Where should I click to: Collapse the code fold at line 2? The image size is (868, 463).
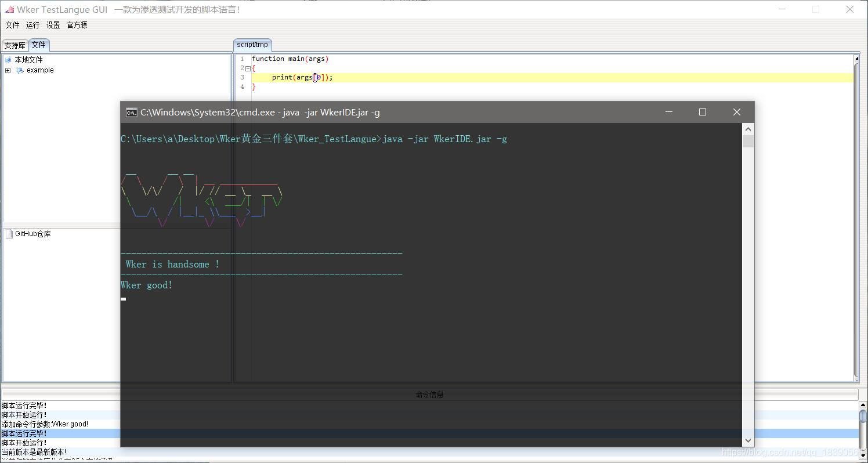coord(248,68)
